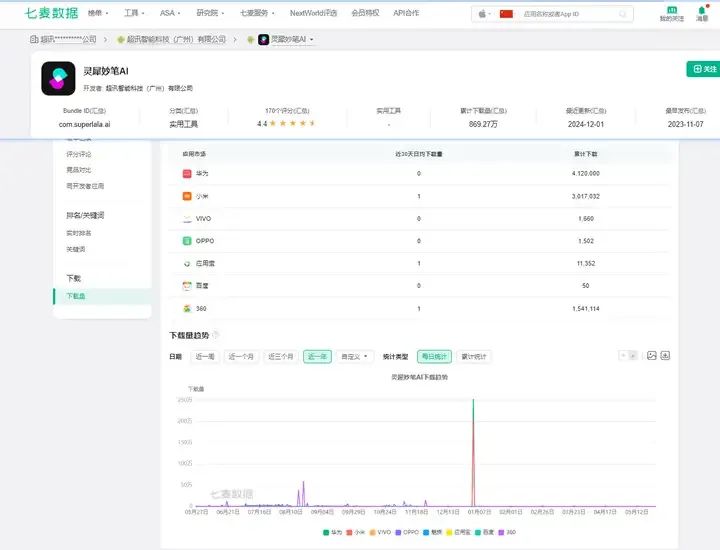
Task: Open 实时排名 in the left sidebar
Action: pyautogui.click(x=78, y=233)
